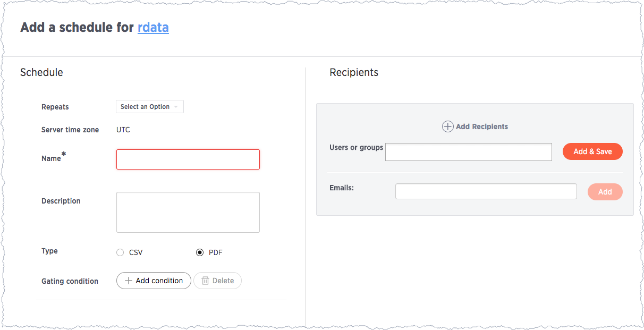Open the Repeats 'Select an Option' dropdown
This screenshot has height=330, width=644.
pyautogui.click(x=150, y=107)
